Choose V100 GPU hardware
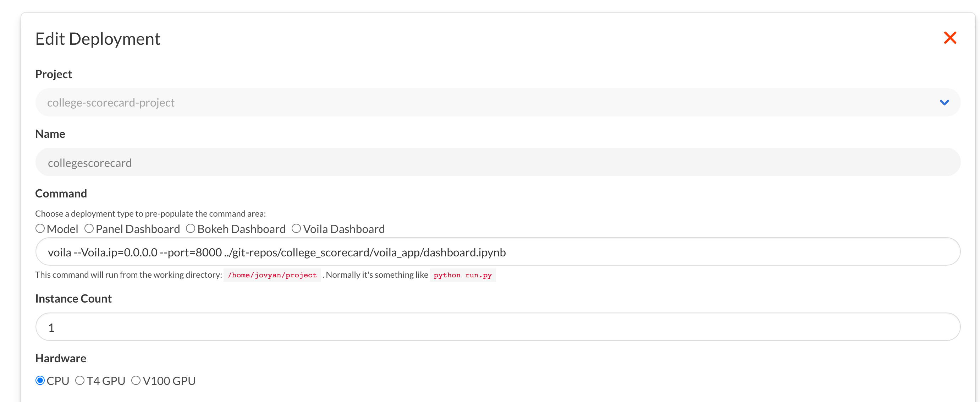This screenshot has width=980, height=402. (136, 380)
